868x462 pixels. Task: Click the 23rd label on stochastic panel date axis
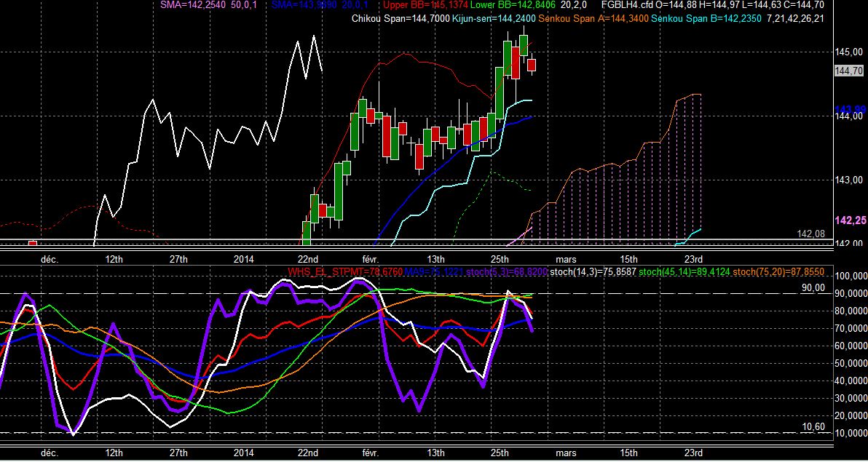[694, 453]
